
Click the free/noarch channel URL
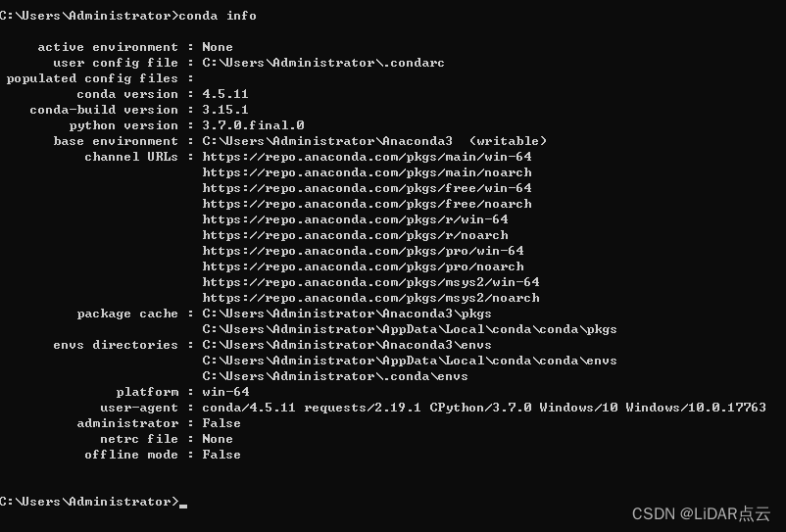click(x=367, y=204)
